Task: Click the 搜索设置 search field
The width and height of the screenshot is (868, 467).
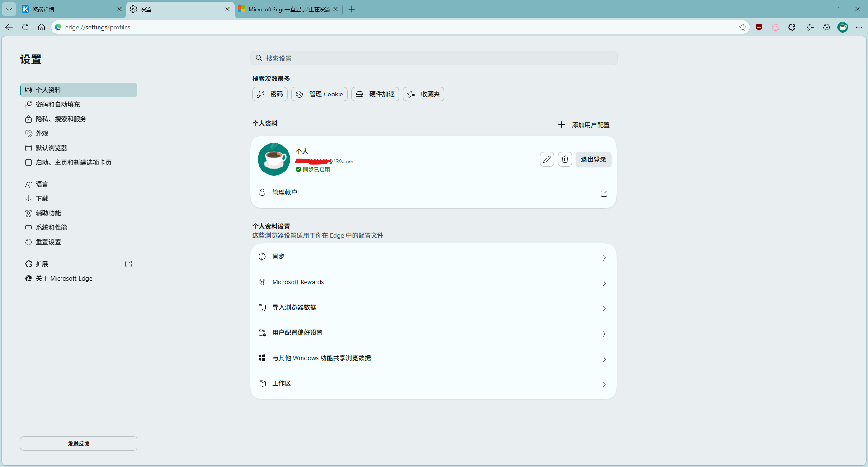Action: pos(434,58)
